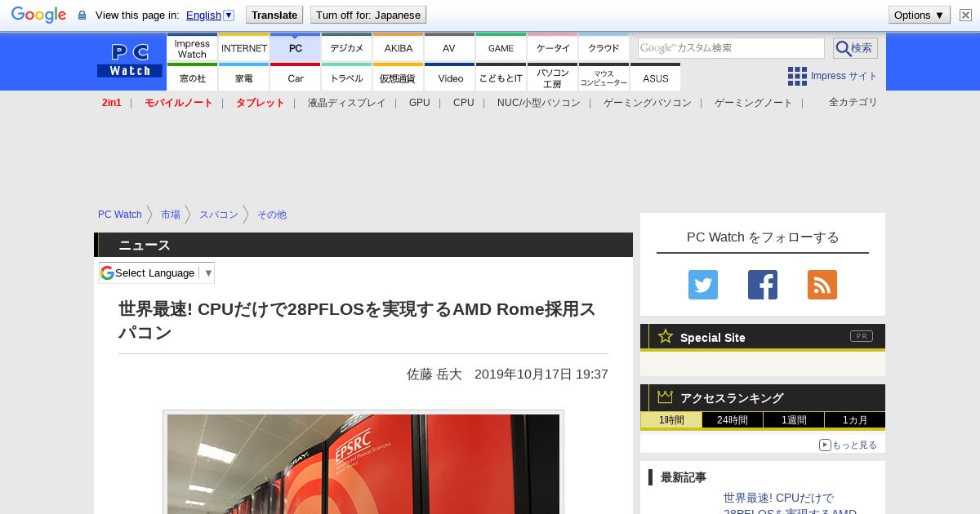Open the RSS feed icon

(822, 285)
